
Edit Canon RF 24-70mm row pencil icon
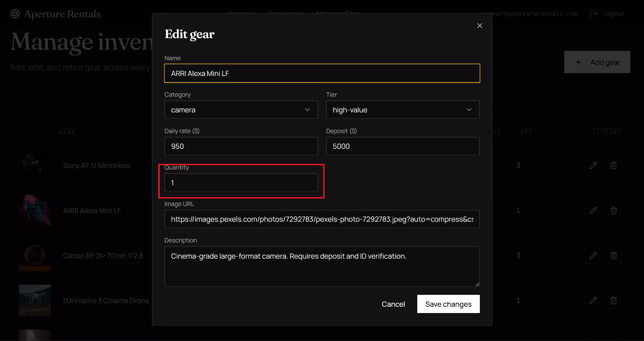593,256
